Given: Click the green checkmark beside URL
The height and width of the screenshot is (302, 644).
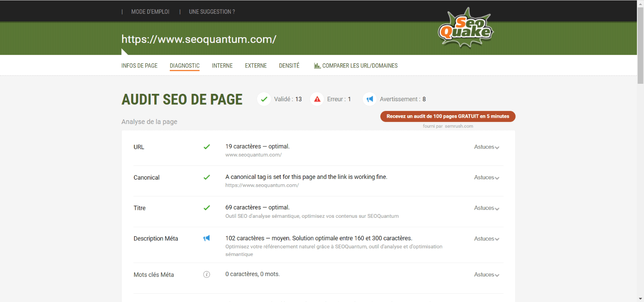Looking at the screenshot, I should tap(207, 147).
